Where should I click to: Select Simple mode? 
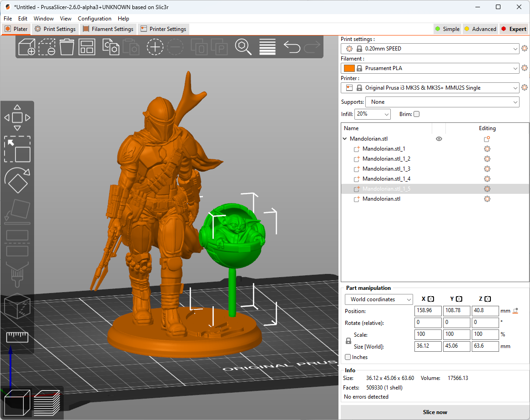pos(447,29)
